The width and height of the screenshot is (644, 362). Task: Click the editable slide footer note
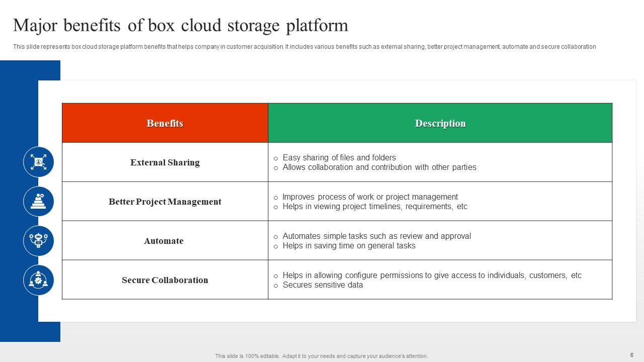tap(321, 355)
